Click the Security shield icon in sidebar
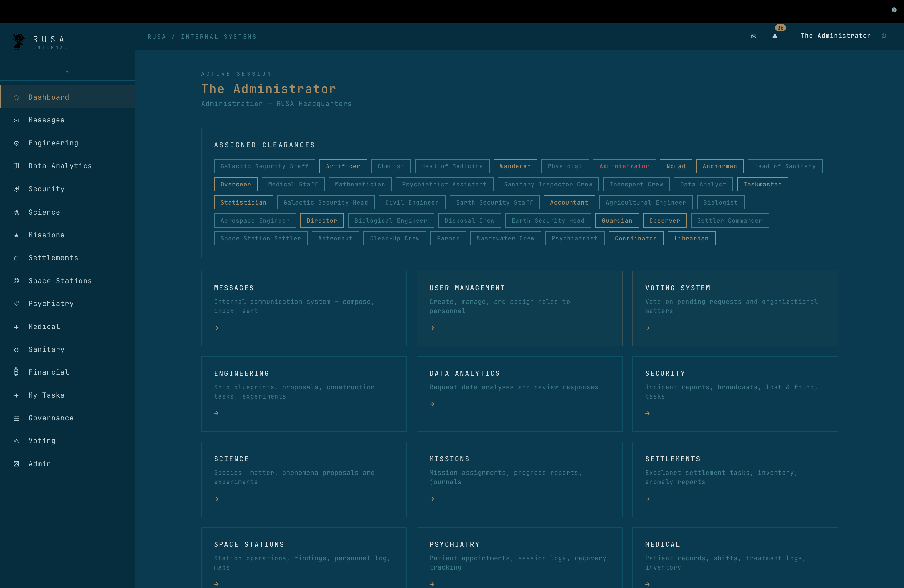The width and height of the screenshot is (904, 588). tap(16, 189)
